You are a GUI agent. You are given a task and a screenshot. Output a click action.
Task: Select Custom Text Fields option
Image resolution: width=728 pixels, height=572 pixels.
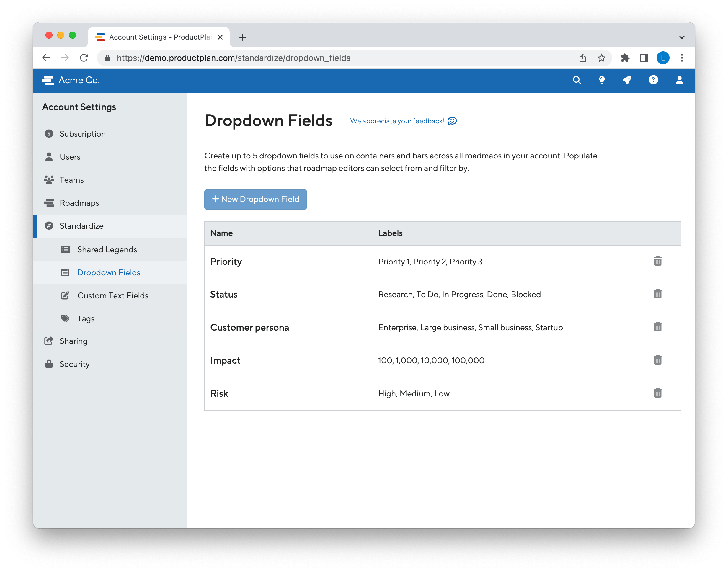[x=113, y=295]
